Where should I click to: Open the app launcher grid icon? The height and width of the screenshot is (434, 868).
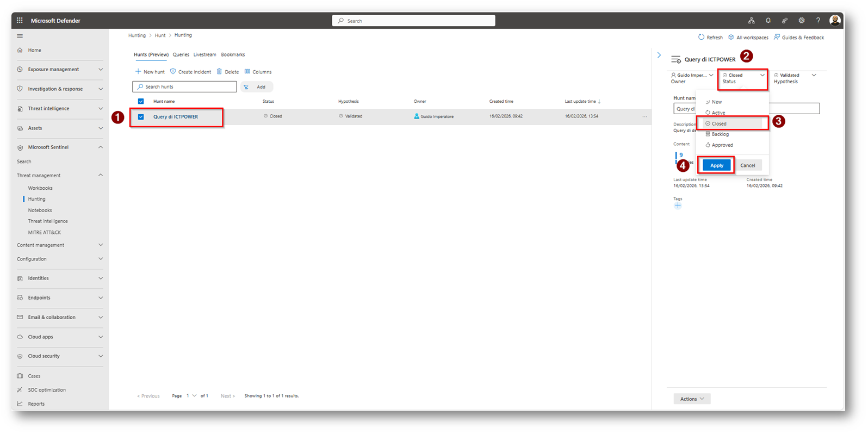(x=20, y=21)
